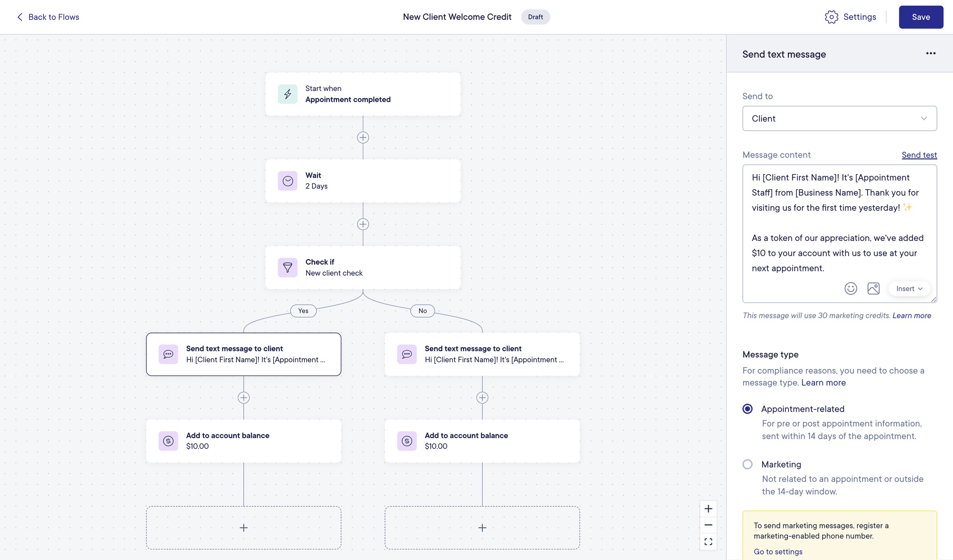953x560 pixels.
Task: Open the three-dot menu for Send text message
Action: (x=931, y=54)
